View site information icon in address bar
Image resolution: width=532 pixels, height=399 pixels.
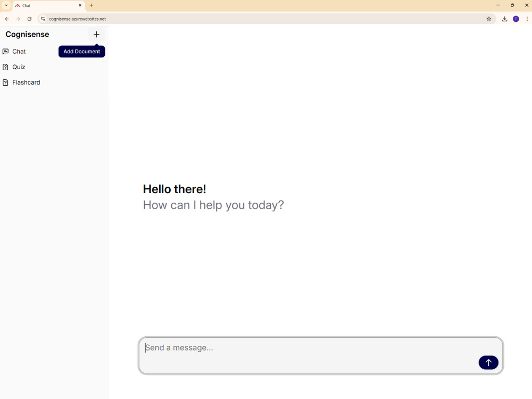click(43, 19)
